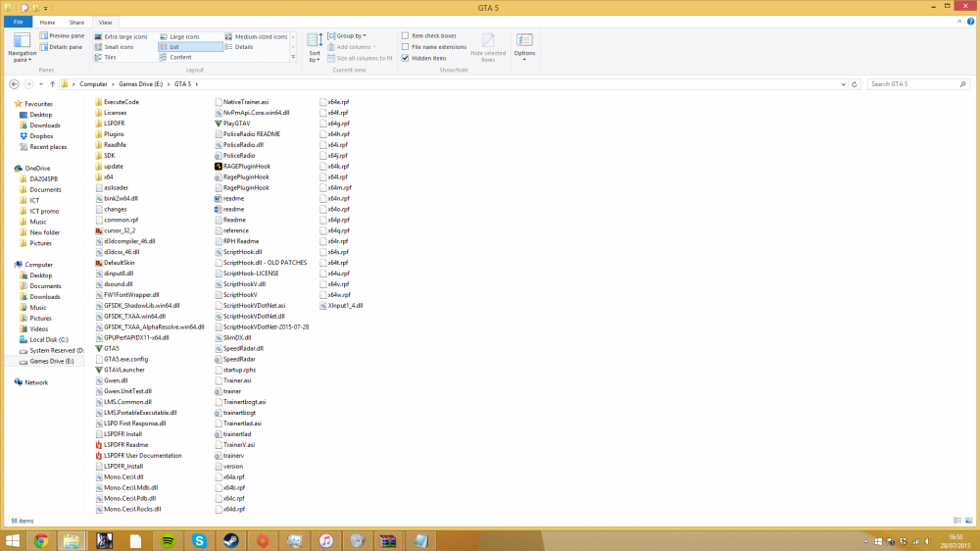Image resolution: width=980 pixels, height=551 pixels.
Task: Switch to details view in status bar
Action: (x=956, y=521)
